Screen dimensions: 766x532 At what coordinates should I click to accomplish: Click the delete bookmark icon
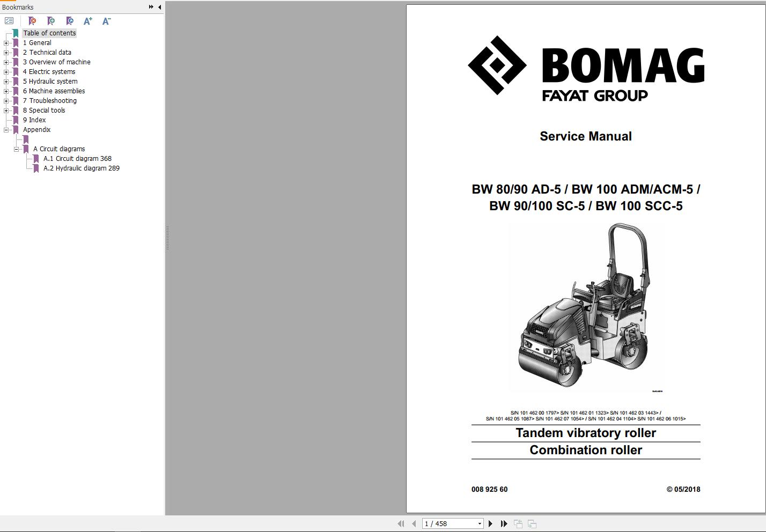32,21
